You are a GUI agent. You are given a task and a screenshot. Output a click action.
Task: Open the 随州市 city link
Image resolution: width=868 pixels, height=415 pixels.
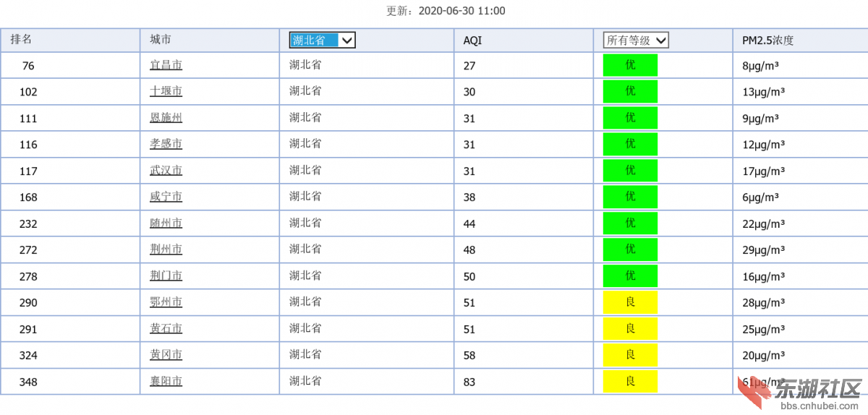pos(166,223)
